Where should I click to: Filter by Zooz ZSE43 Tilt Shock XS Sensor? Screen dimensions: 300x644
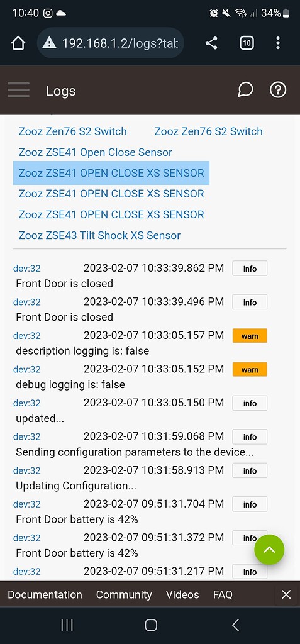pyautogui.click(x=99, y=235)
